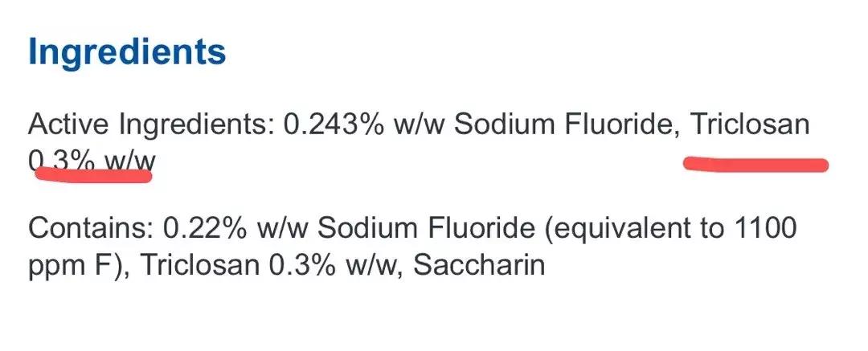
Task: Click the red underline mark beneath Triclosan
Action: click(755, 165)
